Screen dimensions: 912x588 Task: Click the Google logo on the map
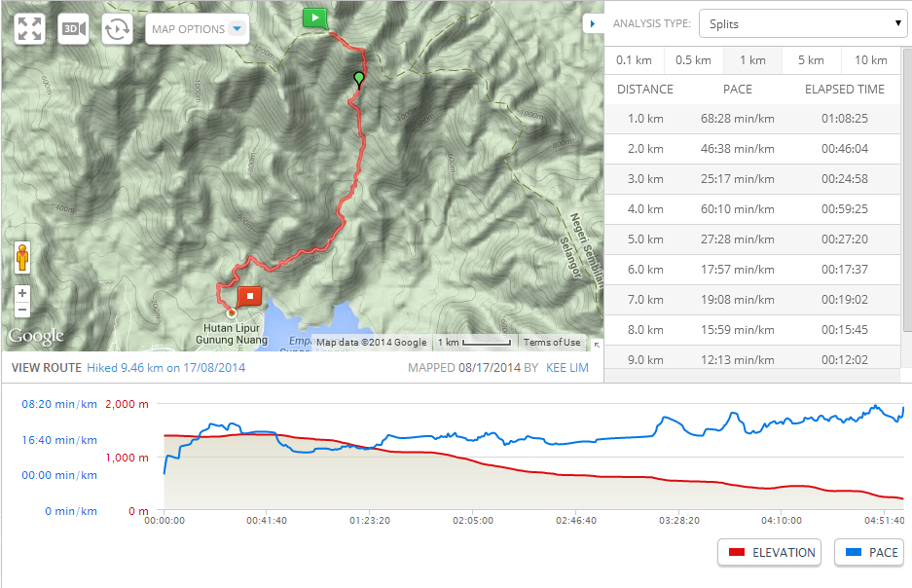(35, 335)
